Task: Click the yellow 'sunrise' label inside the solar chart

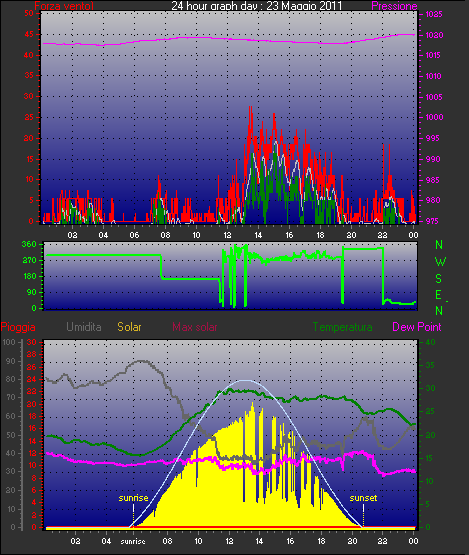Action: coord(133,498)
